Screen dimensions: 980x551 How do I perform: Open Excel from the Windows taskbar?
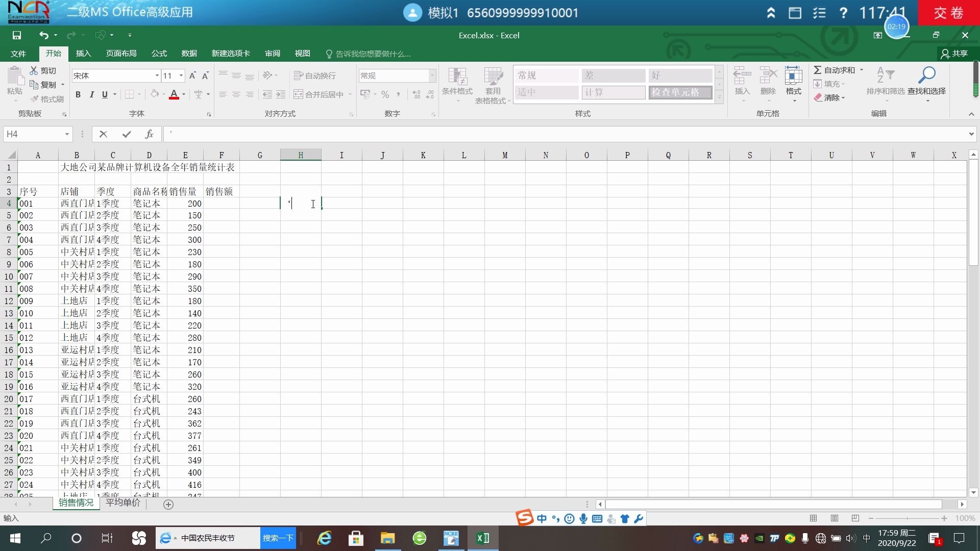[x=482, y=538]
